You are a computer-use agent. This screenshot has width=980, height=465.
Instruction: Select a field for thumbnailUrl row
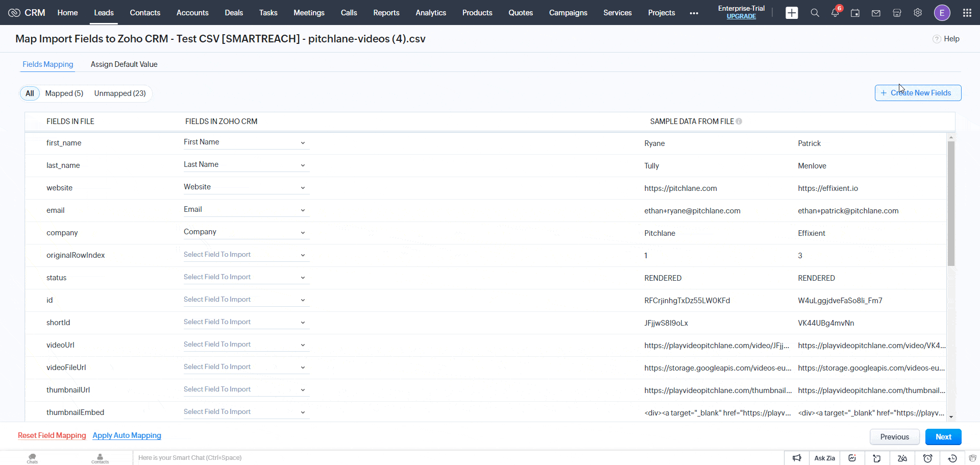click(247, 389)
